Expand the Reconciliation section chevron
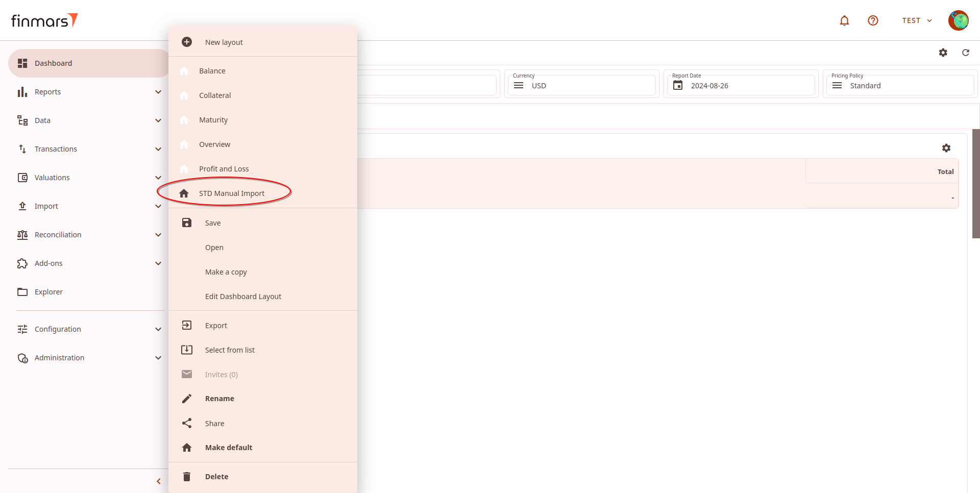This screenshot has width=980, height=493. 158,235
